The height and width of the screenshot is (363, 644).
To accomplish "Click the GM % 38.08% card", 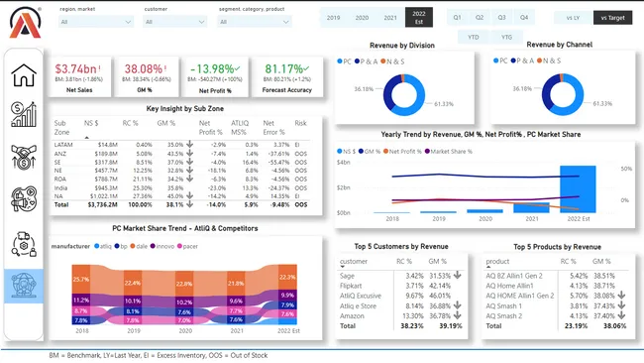I will tap(147, 77).
